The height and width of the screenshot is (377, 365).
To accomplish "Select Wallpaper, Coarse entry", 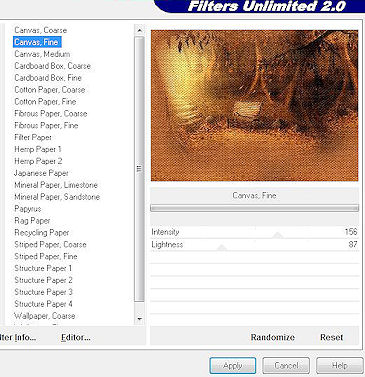I will tap(44, 316).
